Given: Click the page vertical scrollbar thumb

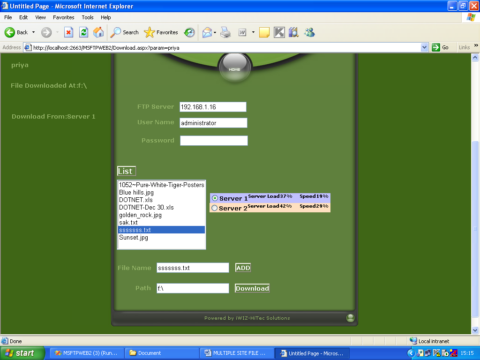Looking at the screenshot, I should coord(475,229).
